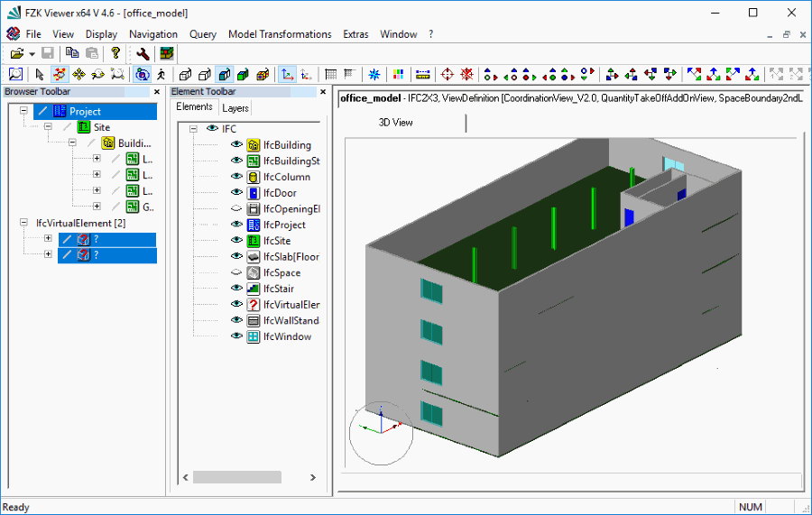Image resolution: width=812 pixels, height=515 pixels.
Task: Collapse the Site tree node
Action: (48, 126)
